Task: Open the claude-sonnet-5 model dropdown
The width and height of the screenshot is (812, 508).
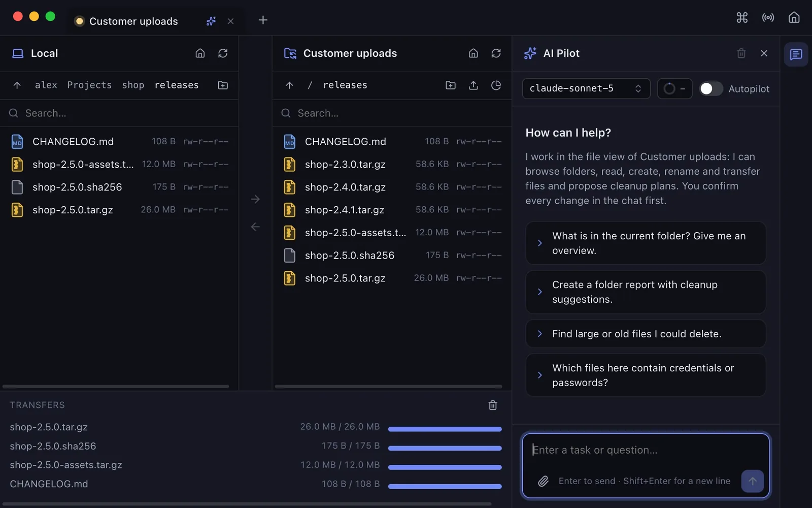Action: [x=586, y=89]
